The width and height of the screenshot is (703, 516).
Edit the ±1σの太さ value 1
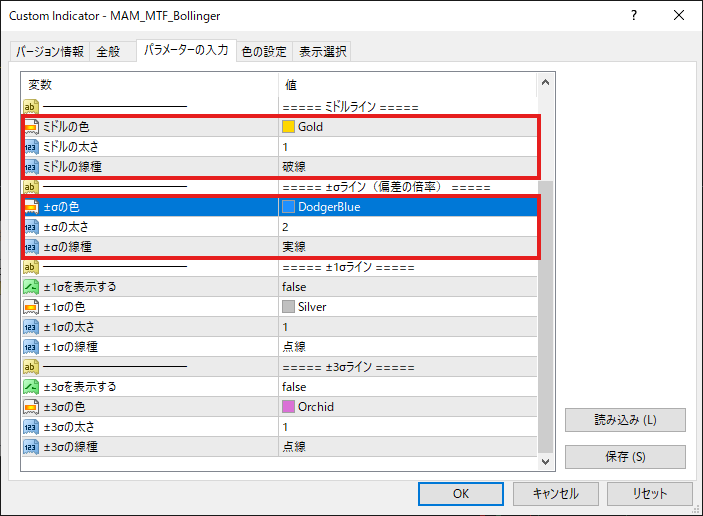pos(408,327)
